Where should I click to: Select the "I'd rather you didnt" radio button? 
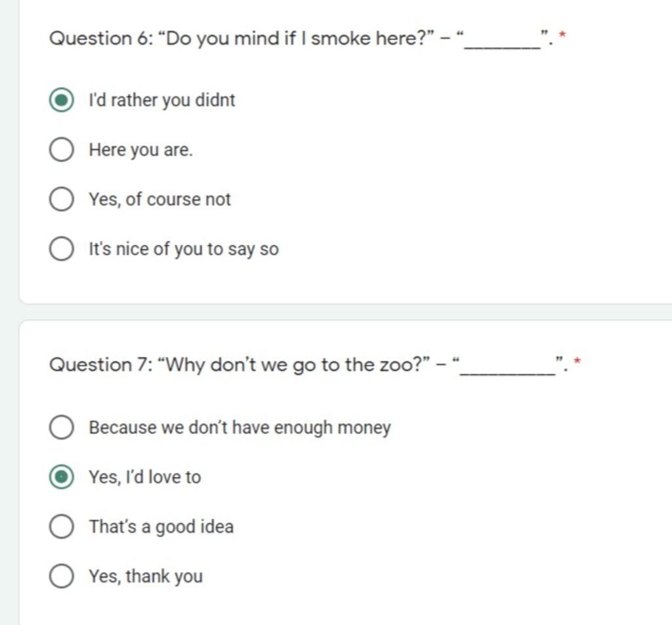tap(61, 100)
